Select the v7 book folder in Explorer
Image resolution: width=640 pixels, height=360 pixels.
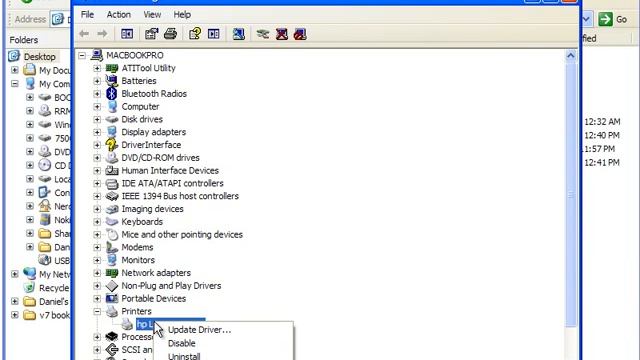54,315
